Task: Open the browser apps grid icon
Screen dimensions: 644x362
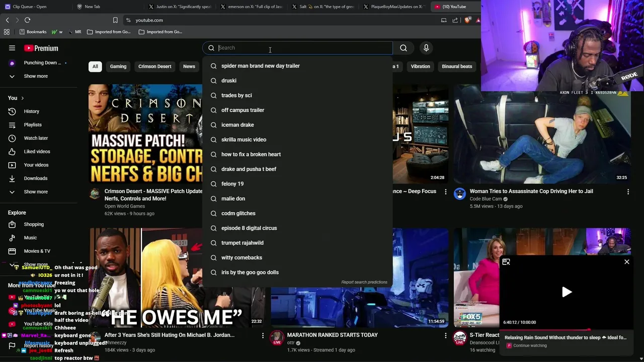Action: point(7,32)
